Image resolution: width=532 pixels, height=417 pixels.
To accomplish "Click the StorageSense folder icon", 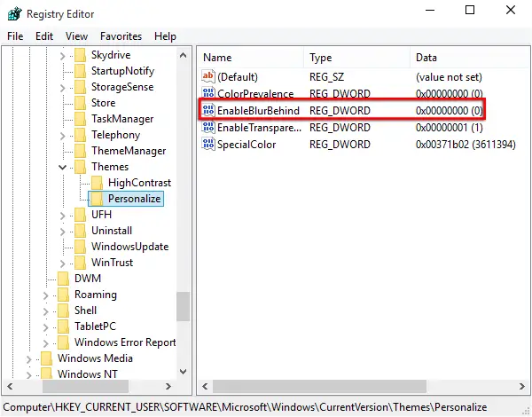I will click(x=80, y=87).
